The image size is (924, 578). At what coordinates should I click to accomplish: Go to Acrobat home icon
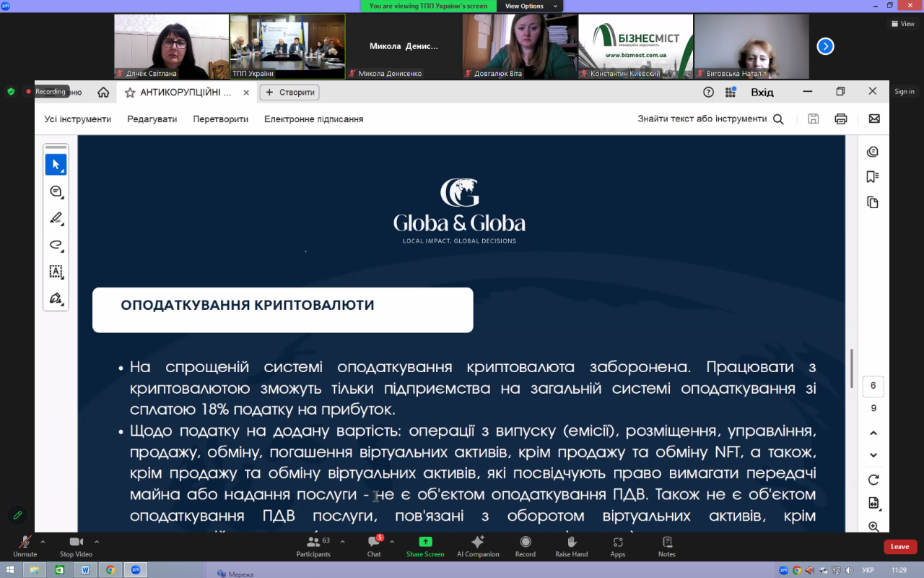pos(103,92)
